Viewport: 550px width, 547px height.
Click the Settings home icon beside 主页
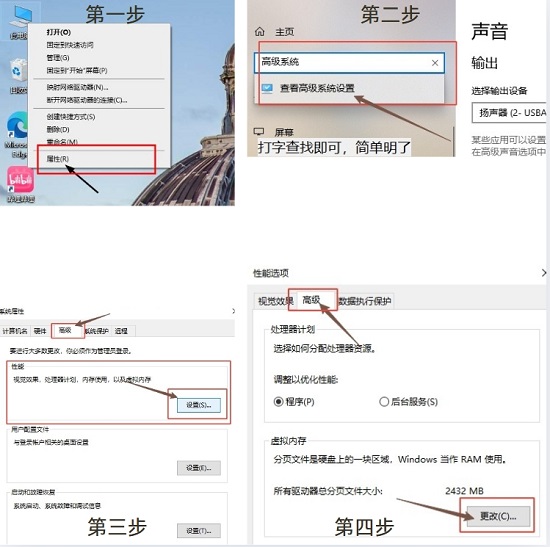(260, 32)
